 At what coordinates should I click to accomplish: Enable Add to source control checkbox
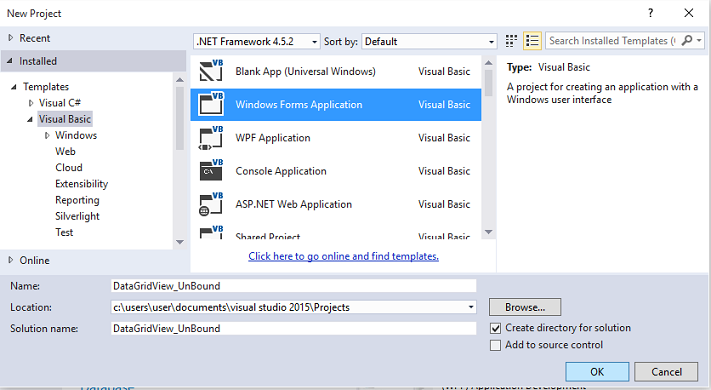(x=496, y=345)
